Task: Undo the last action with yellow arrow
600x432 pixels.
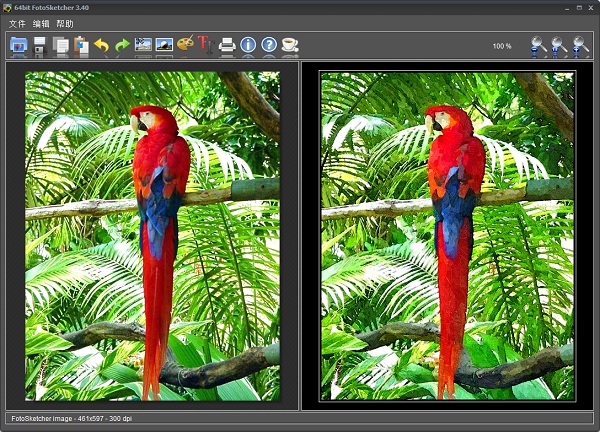Action: (x=102, y=45)
